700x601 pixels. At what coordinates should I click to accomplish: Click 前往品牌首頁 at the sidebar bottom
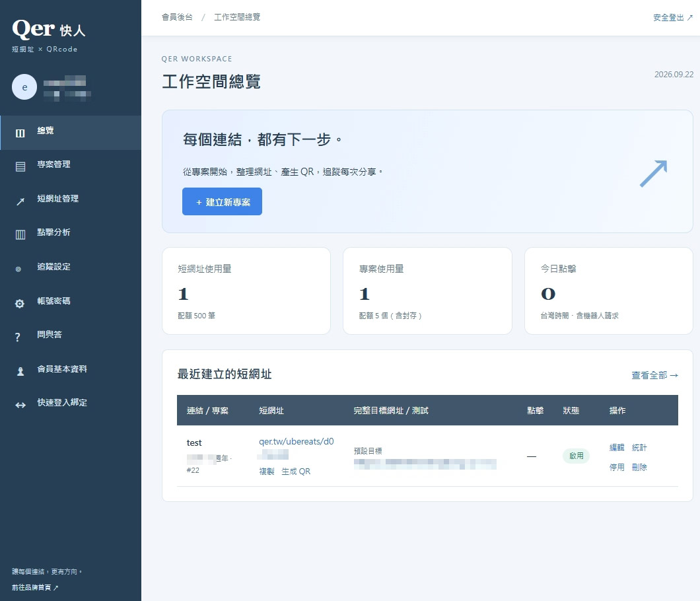35,587
